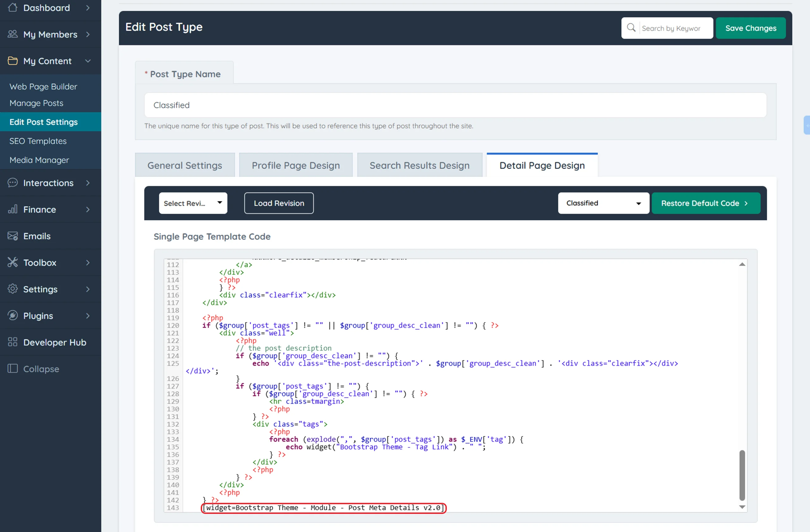Click the Toolbox tools icon
This screenshot has height=532, width=810.
(13, 262)
